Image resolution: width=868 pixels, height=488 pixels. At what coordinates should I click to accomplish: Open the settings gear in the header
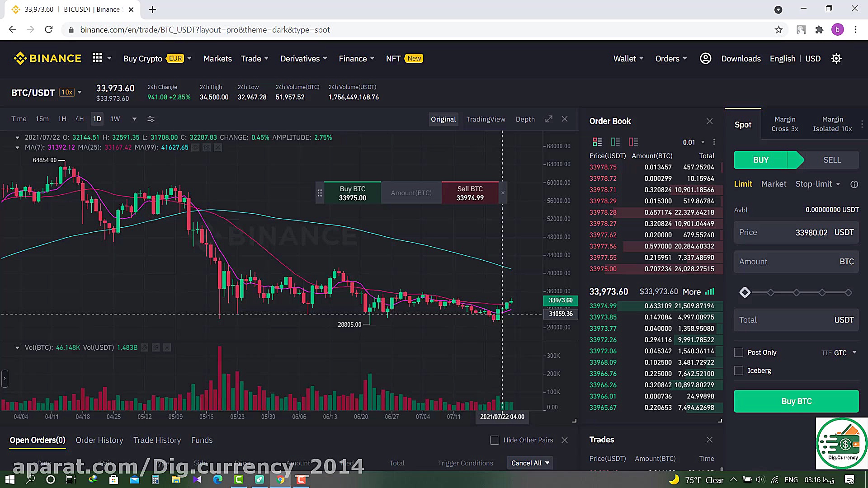[x=836, y=59]
